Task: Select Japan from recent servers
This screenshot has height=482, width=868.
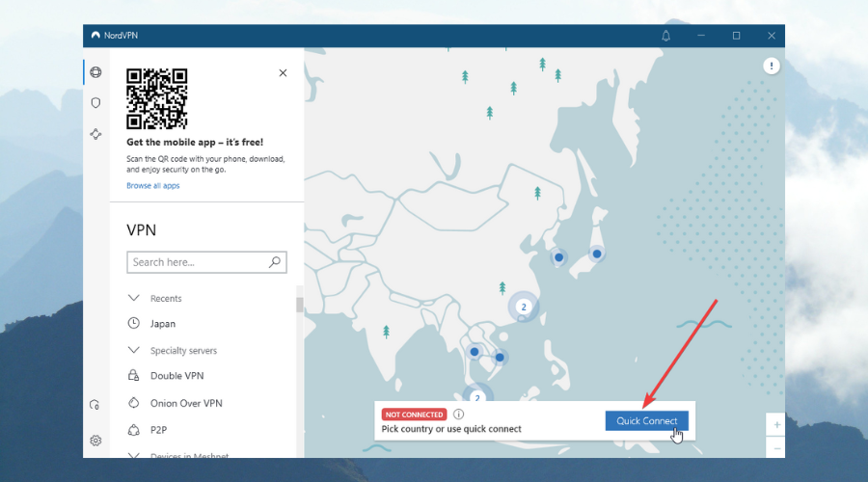Action: pyautogui.click(x=163, y=324)
